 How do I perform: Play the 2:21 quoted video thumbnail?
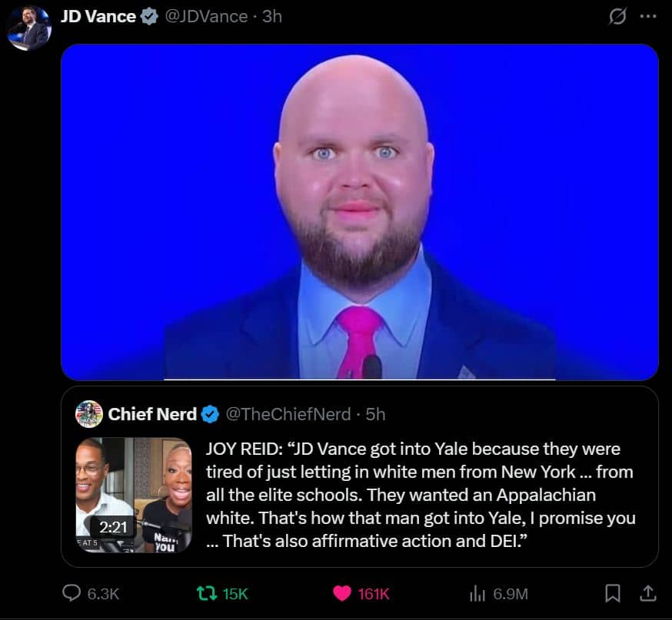click(134, 495)
